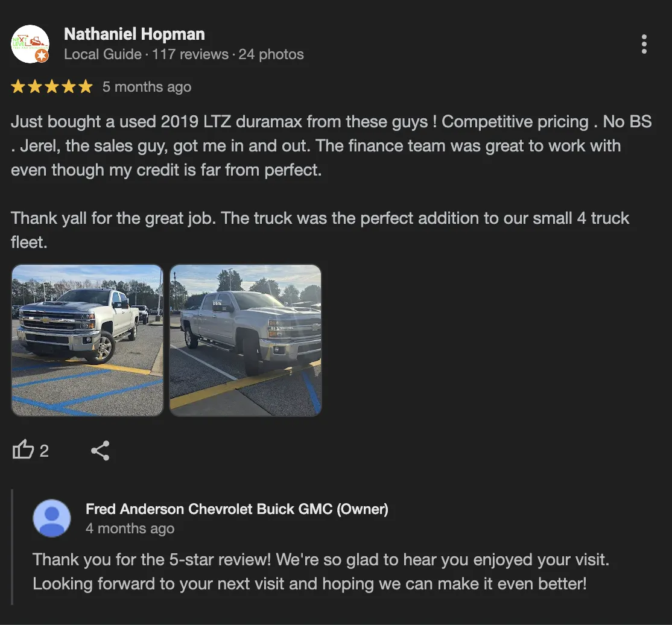Click Fred Anderson Chevrolet Buick GMC owner name
The image size is (672, 625).
(x=237, y=509)
